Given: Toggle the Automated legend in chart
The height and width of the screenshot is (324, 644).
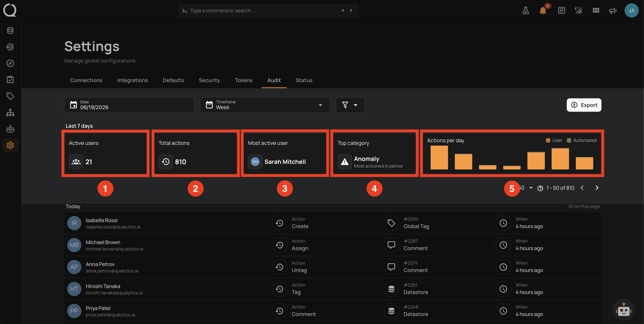Looking at the screenshot, I should [x=582, y=140].
